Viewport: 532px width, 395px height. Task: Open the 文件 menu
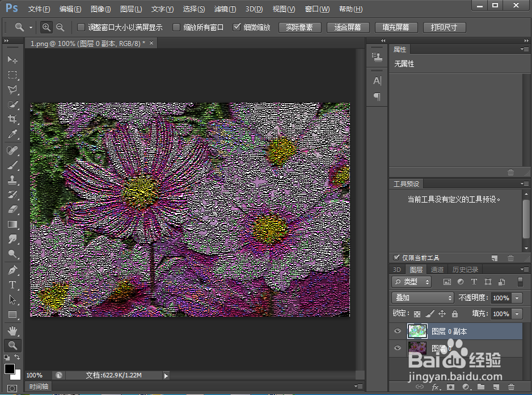[39, 9]
